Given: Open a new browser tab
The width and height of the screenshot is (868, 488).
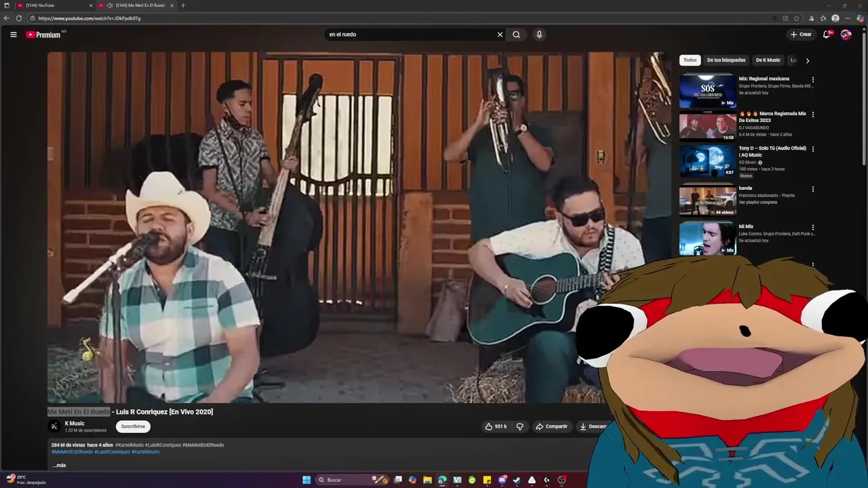Looking at the screenshot, I should 183,5.
